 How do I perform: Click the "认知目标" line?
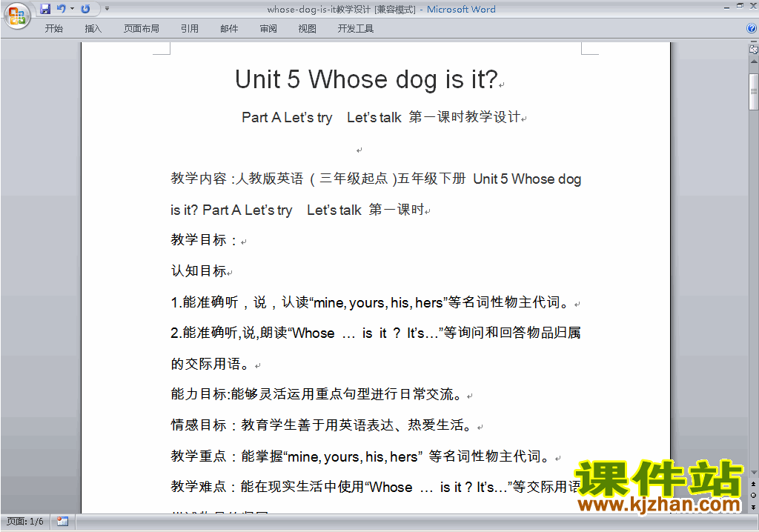[x=199, y=271]
